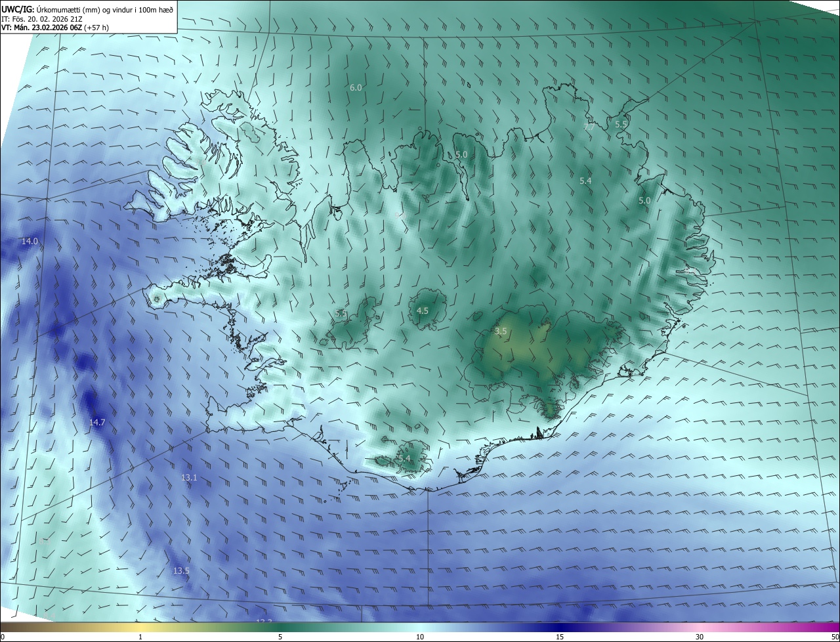Image resolution: width=840 pixels, height=642 pixels.
Task: Click the 14.0 value label
Action: [30, 242]
